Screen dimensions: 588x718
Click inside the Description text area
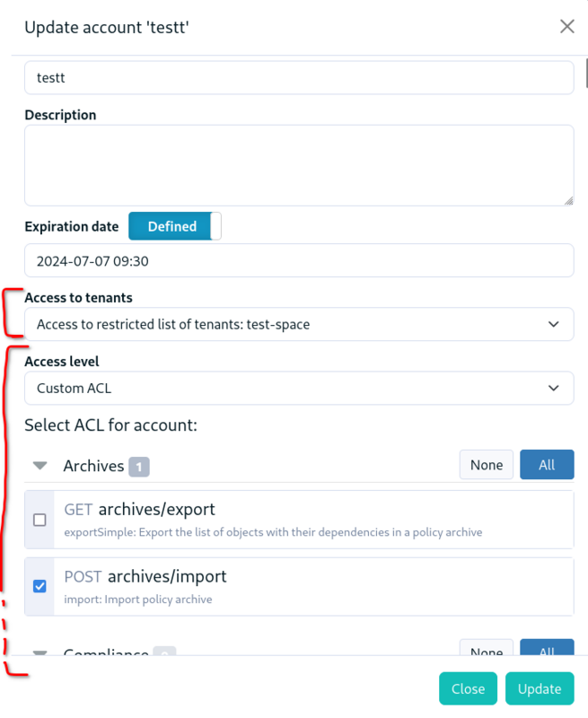pos(299,165)
